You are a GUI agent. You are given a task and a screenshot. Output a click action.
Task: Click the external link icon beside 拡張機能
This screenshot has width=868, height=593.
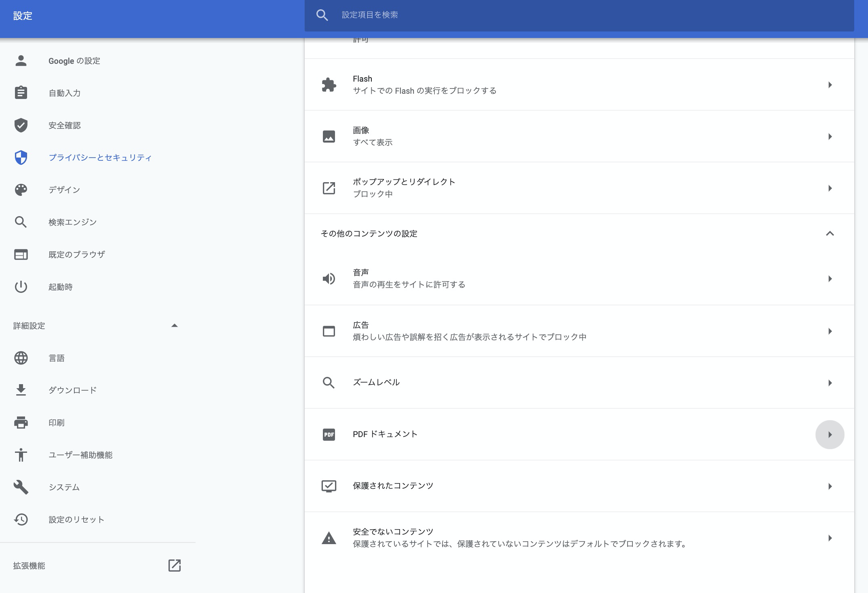(175, 566)
